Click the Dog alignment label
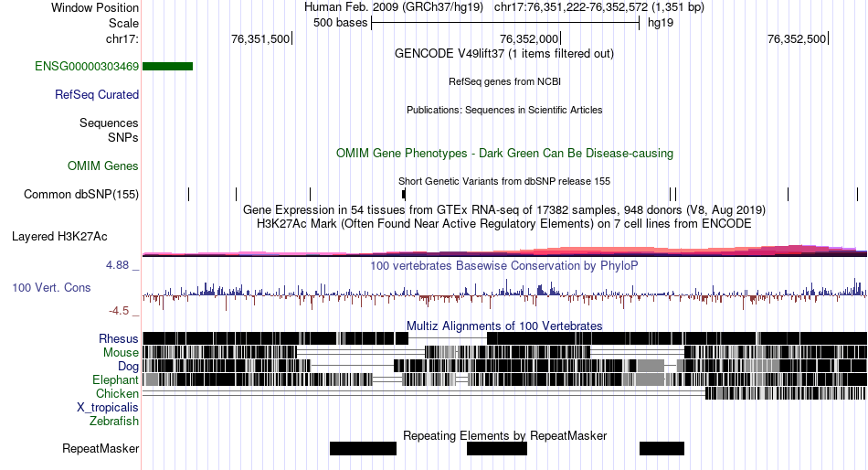Screen dimensions: 868x470 [x=128, y=367]
